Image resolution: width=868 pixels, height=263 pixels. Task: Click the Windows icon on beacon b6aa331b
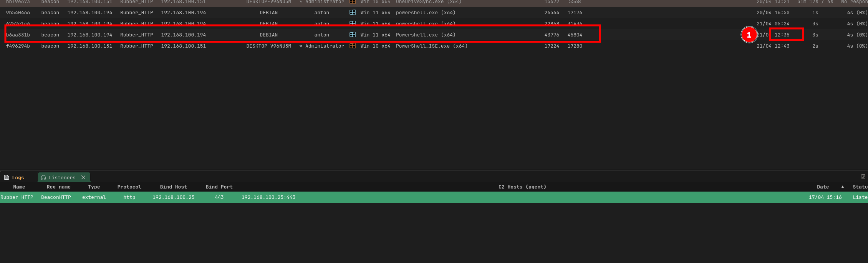pos(352,35)
